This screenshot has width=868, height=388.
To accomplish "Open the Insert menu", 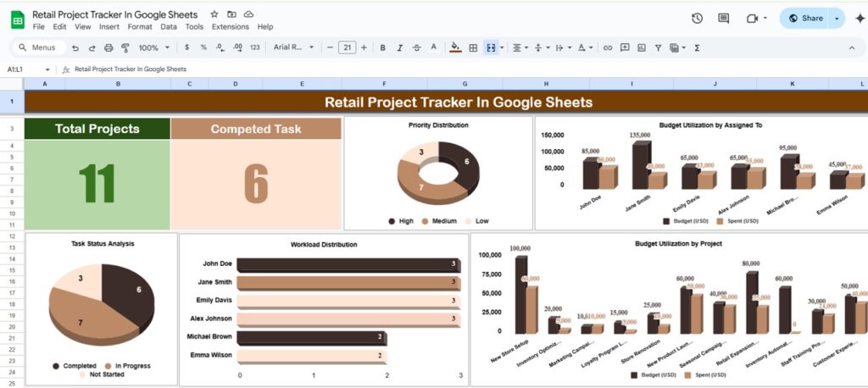I will tap(109, 26).
